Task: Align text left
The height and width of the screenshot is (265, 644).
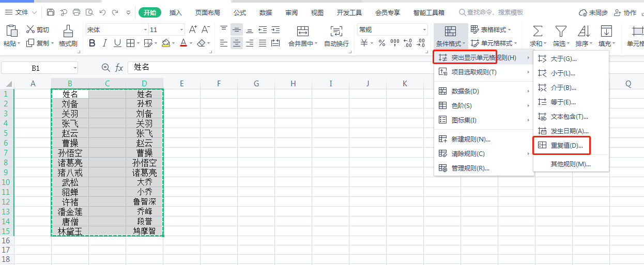Action: tap(224, 43)
